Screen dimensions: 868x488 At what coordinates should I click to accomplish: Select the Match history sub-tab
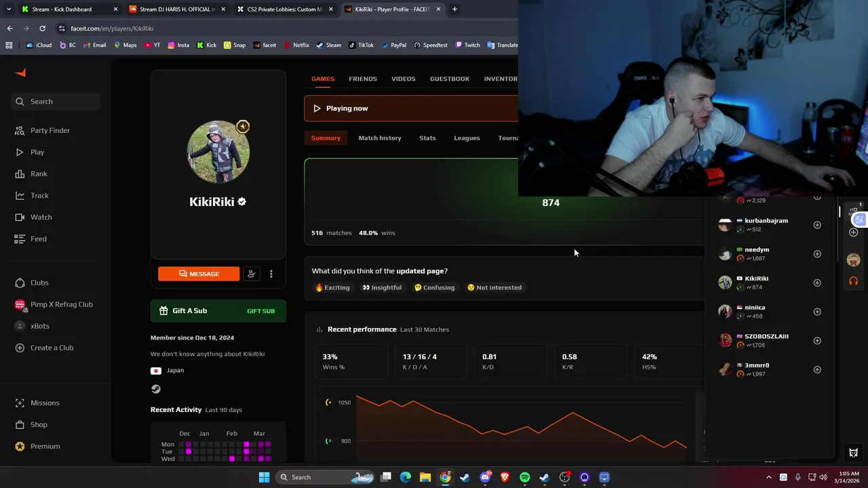tap(380, 138)
